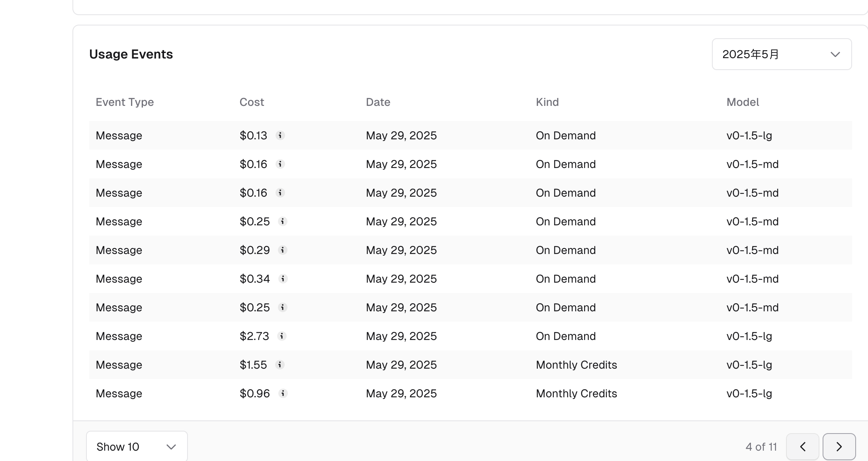Click Monthly Credits in the $1.55 row
Viewport: 868px width, 461px height.
point(577,365)
